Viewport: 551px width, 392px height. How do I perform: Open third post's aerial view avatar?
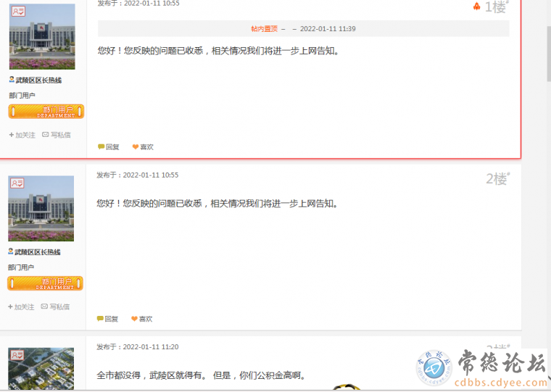[41, 368]
